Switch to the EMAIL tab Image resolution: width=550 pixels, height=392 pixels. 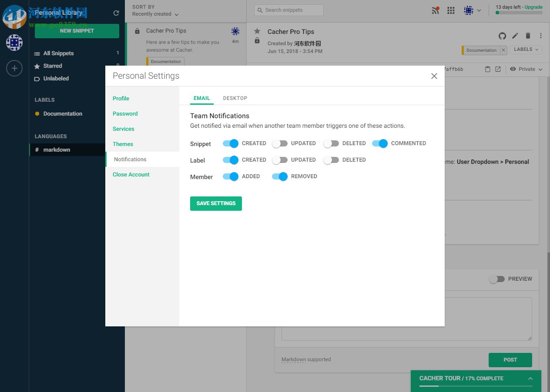click(202, 98)
